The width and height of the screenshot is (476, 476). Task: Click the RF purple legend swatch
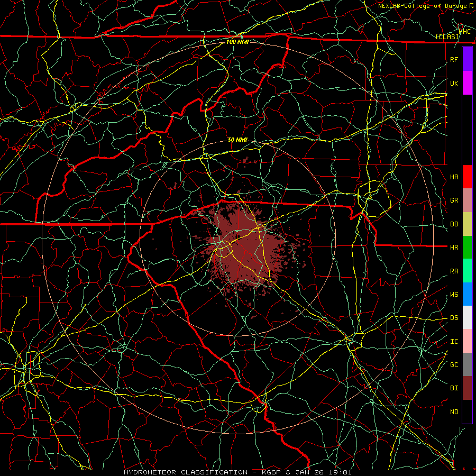click(467, 59)
